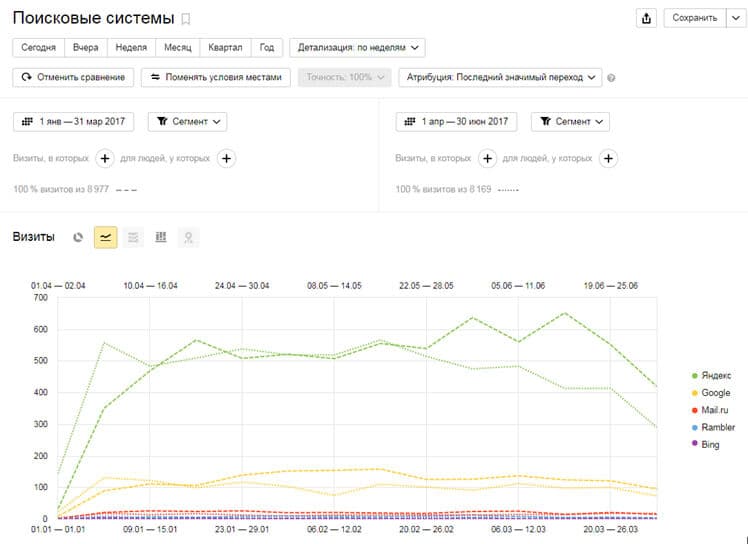
Task: Select the map view icon
Action: [x=188, y=237]
